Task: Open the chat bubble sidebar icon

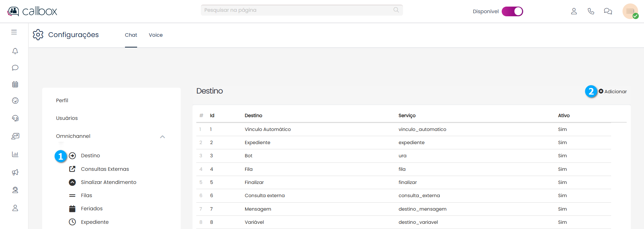Action: (x=15, y=68)
